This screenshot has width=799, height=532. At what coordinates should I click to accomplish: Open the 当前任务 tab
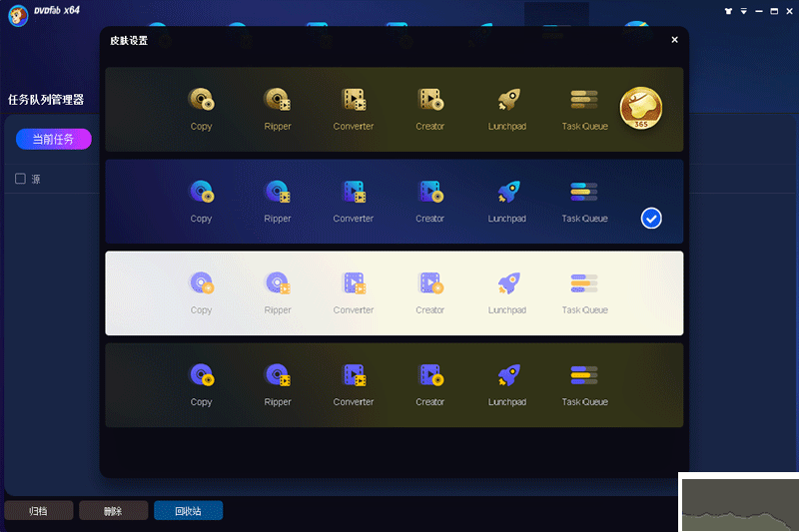[54, 139]
